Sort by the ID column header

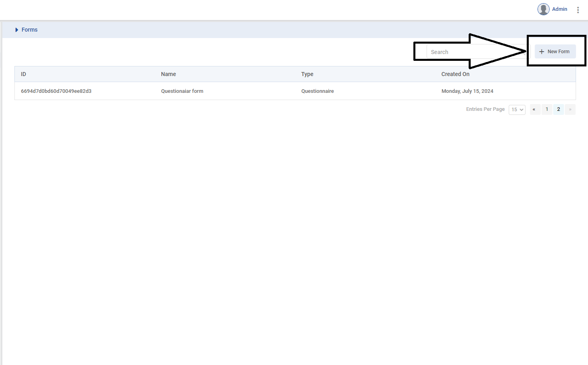click(23, 74)
